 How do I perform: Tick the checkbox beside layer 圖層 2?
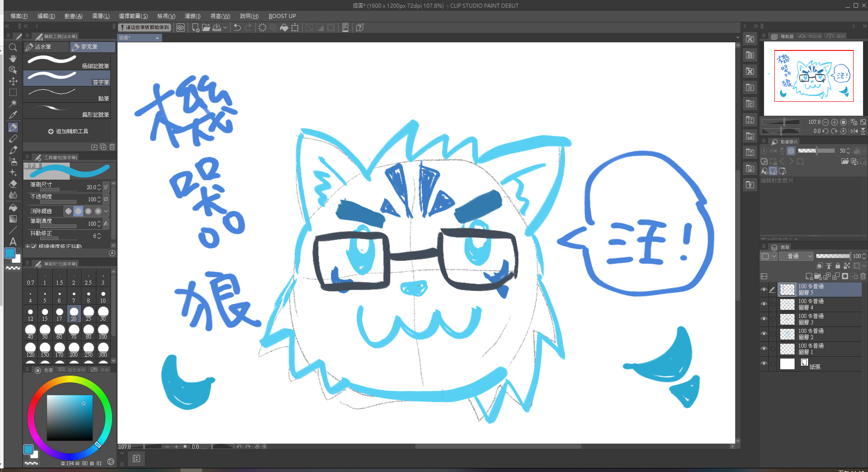coord(773,334)
